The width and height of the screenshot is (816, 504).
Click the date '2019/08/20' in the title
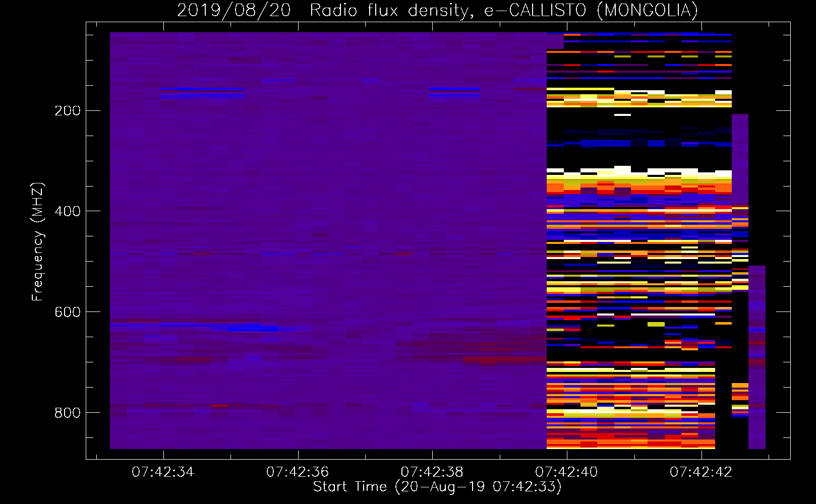tap(234, 10)
